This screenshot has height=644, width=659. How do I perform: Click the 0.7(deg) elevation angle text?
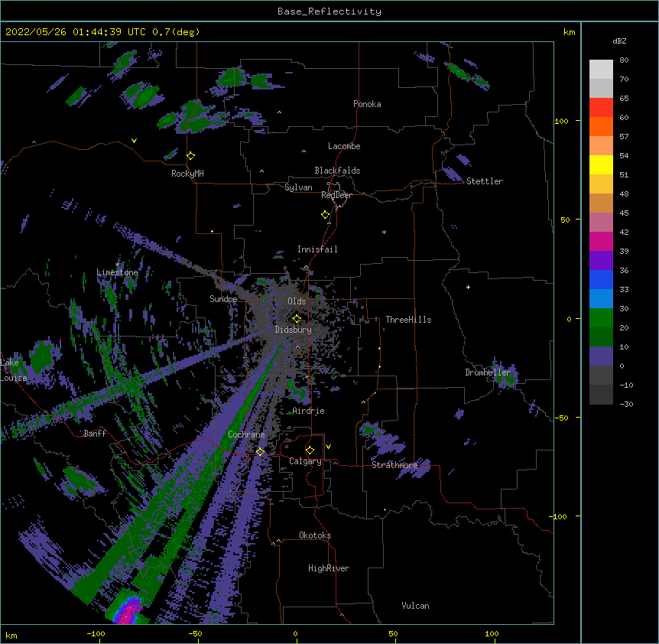click(x=176, y=32)
